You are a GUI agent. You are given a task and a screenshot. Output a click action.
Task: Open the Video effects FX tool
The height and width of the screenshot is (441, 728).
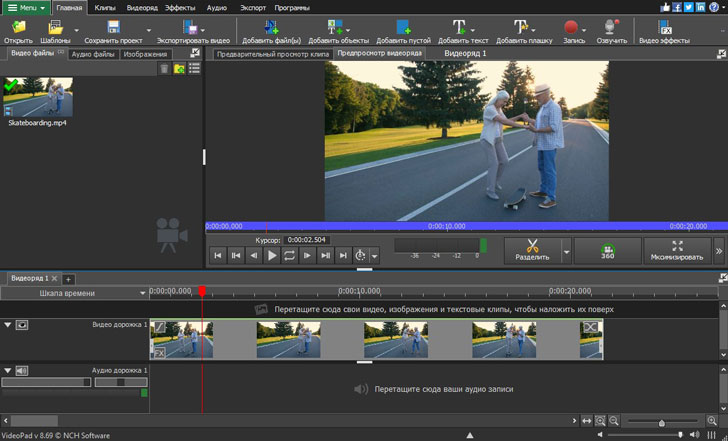[664, 27]
